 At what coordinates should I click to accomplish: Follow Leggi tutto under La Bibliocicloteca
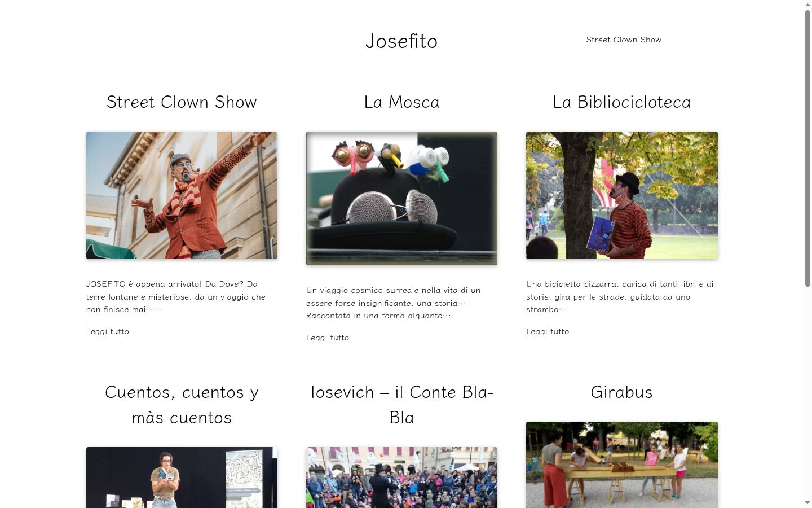(548, 331)
